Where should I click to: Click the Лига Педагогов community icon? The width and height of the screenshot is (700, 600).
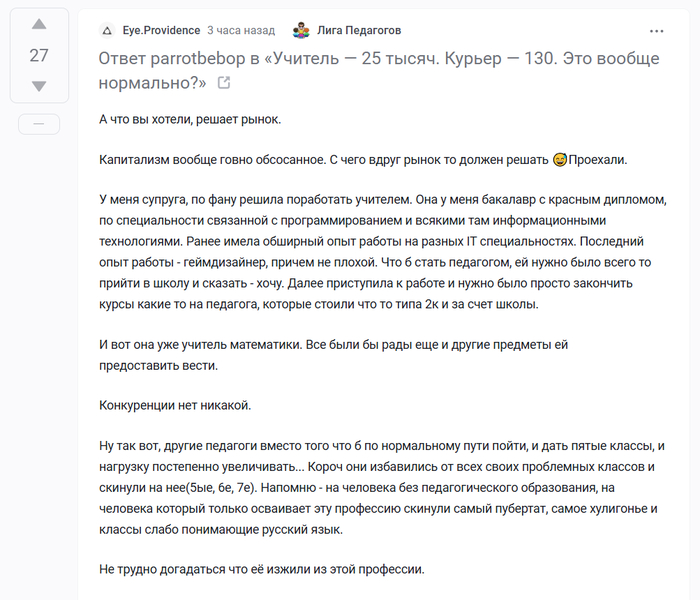(x=301, y=31)
